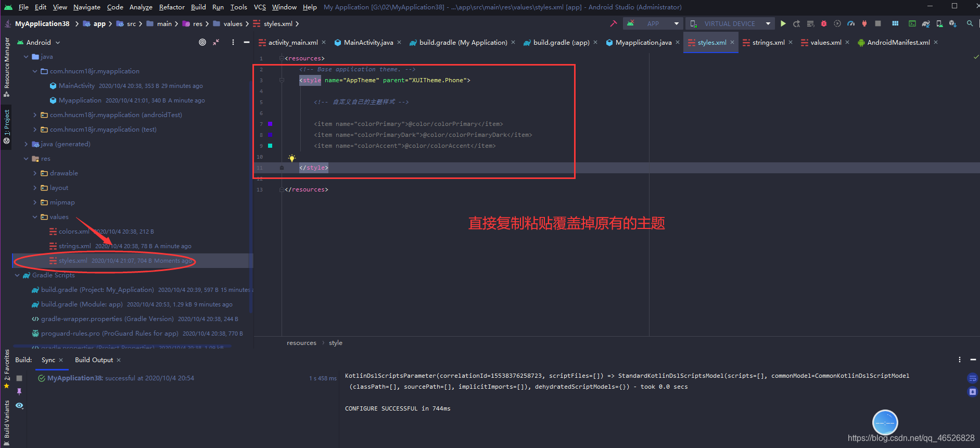Expand the mipmap folder

click(35, 202)
